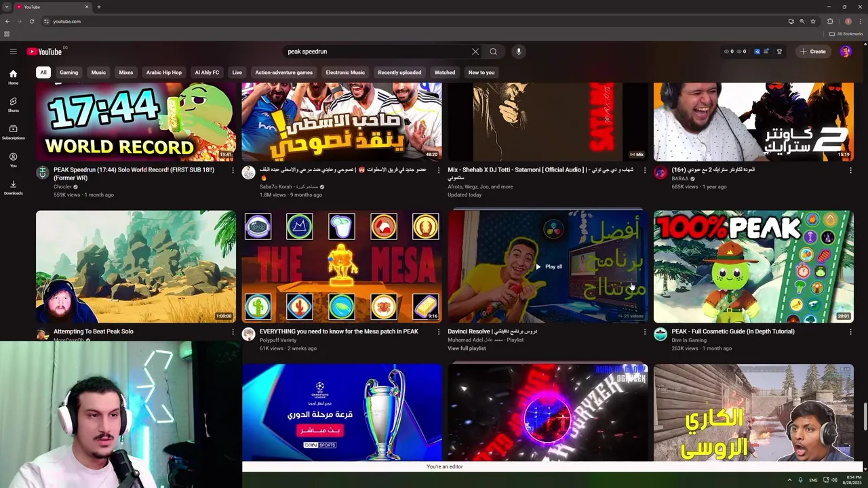
Task: Click the magnifier search button
Action: coord(494,52)
